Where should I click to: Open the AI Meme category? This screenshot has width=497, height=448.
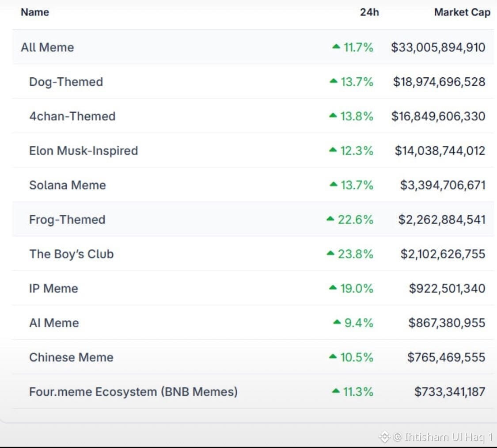click(54, 323)
